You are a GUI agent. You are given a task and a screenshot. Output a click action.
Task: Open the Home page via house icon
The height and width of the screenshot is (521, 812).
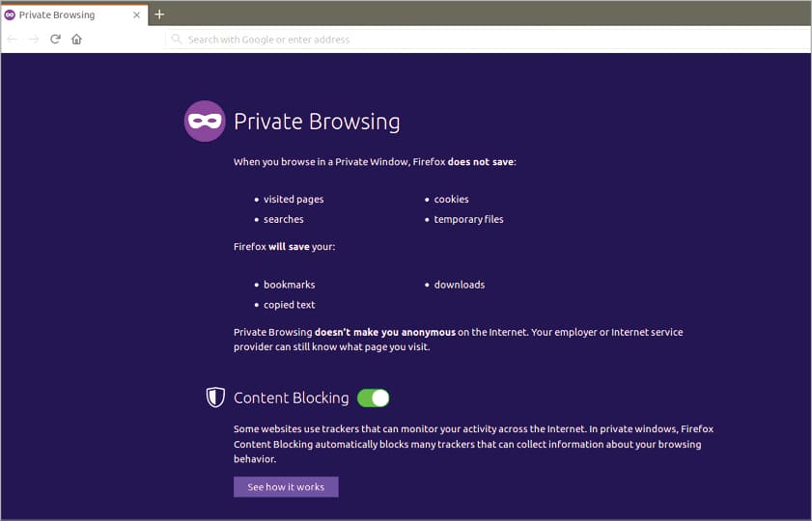click(76, 40)
